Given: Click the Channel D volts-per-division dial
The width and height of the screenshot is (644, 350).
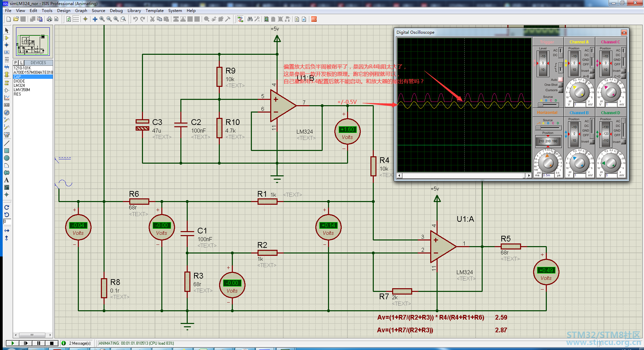Looking at the screenshot, I should (611, 163).
